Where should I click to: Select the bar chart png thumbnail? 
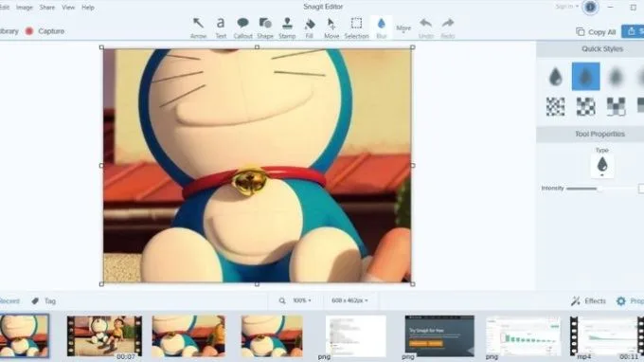523,336
